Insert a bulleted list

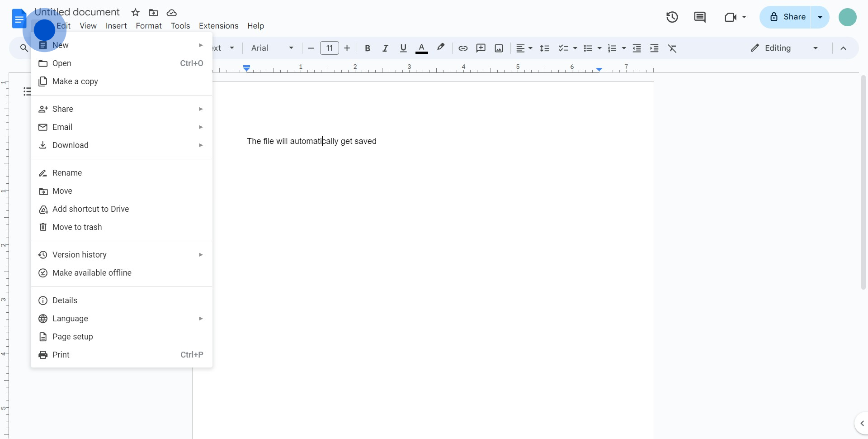pos(588,48)
